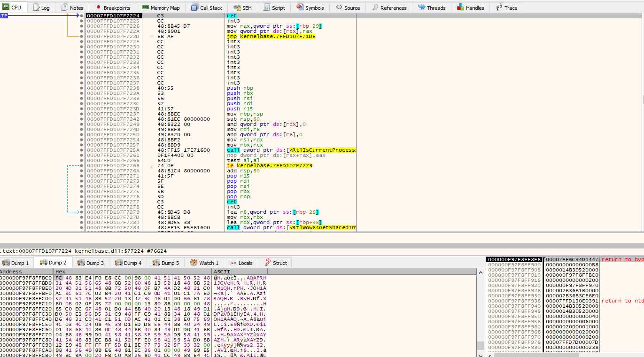The height and width of the screenshot is (357, 644).
Task: Select stack value 00007FFD130E0391
Action: pyautogui.click(x=571, y=301)
